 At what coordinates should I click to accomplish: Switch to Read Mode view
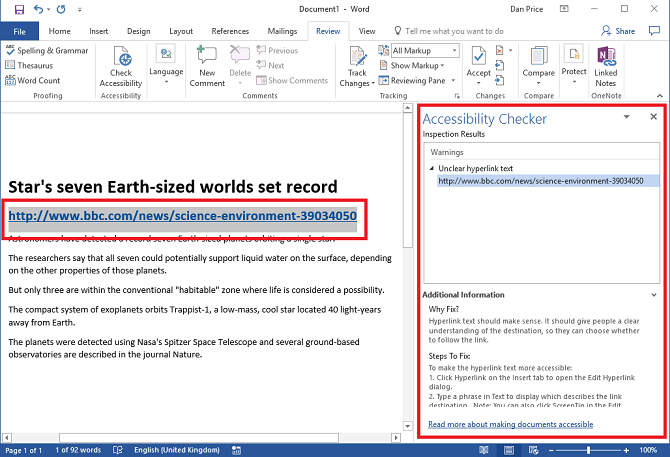pyautogui.click(x=484, y=450)
